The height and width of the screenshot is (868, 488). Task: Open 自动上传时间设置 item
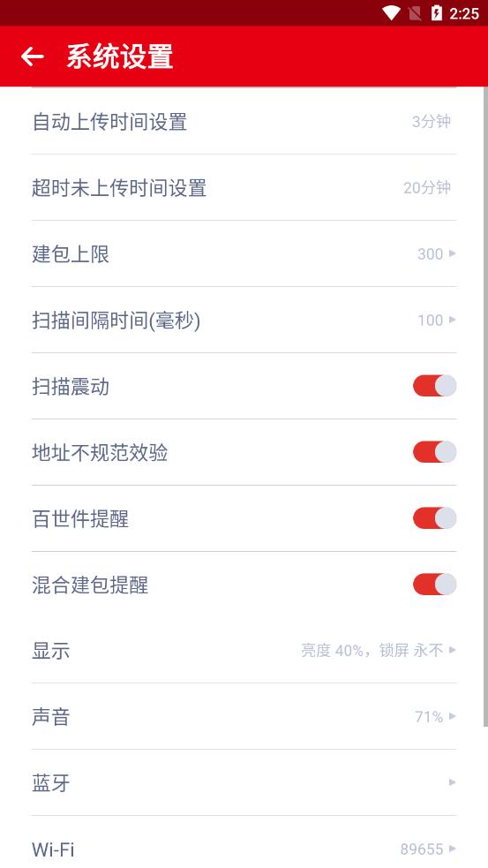tap(244, 121)
